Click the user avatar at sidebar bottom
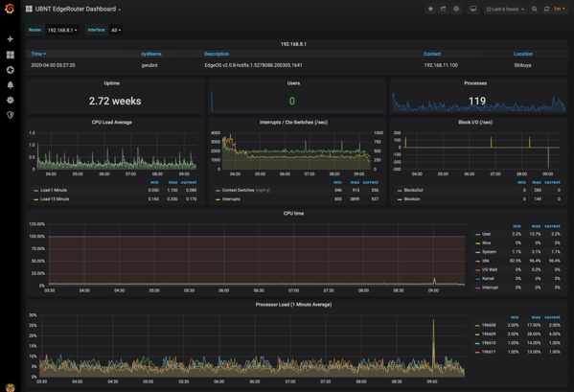Viewport: 574px width, 392px height. tap(11, 387)
